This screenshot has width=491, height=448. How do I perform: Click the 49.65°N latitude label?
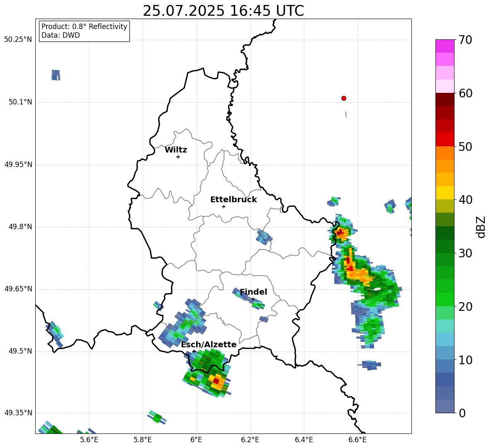[18, 289]
